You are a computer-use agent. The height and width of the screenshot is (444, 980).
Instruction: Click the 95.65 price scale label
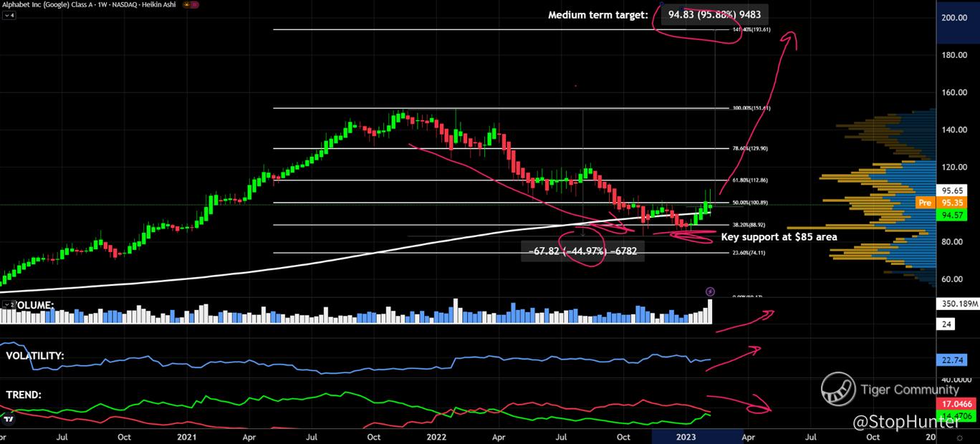pos(953,191)
